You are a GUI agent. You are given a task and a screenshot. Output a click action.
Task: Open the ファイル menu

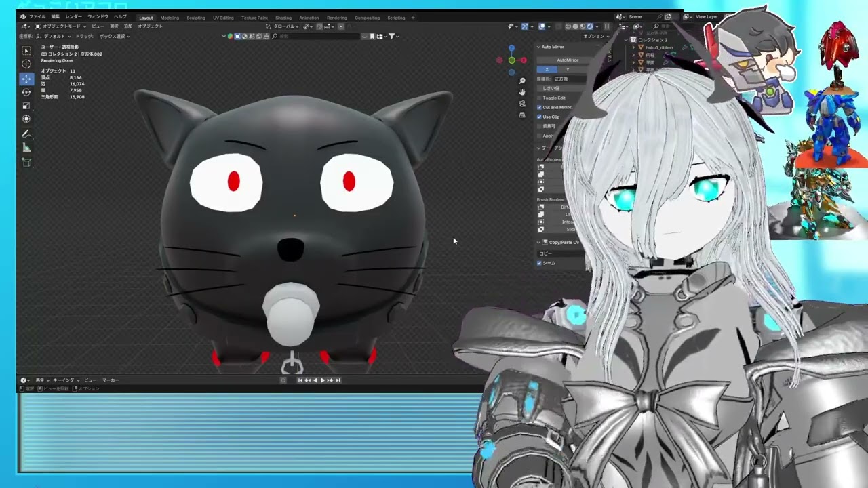[37, 17]
